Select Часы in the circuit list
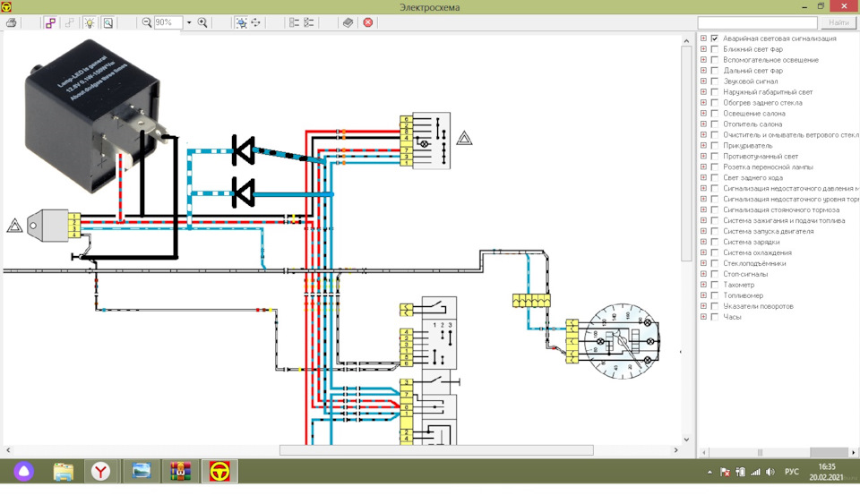 click(x=732, y=317)
